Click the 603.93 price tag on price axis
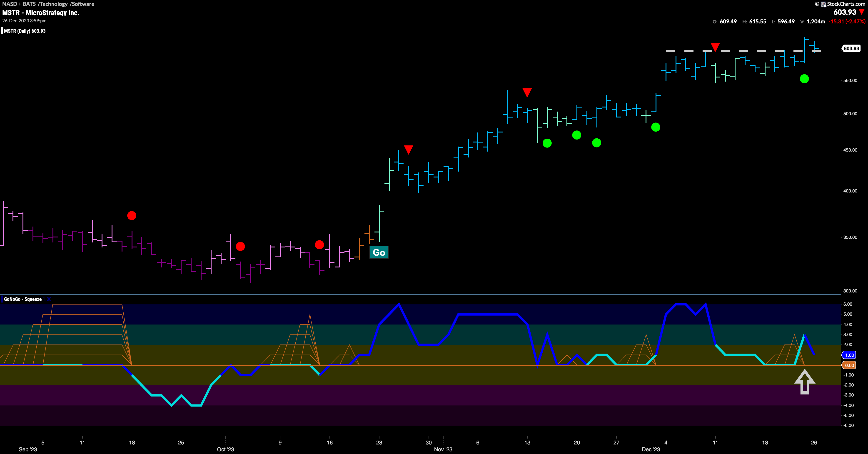Image resolution: width=868 pixels, height=454 pixels. pyautogui.click(x=851, y=49)
